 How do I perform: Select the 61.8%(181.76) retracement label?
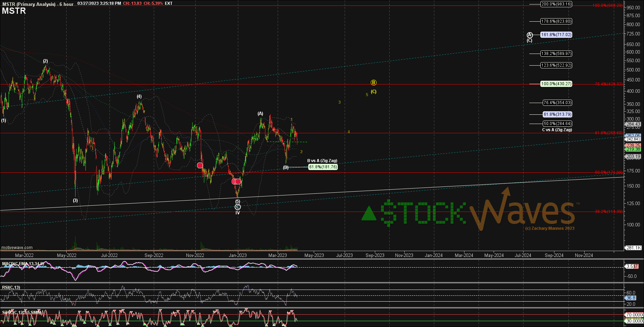[x=323, y=167]
